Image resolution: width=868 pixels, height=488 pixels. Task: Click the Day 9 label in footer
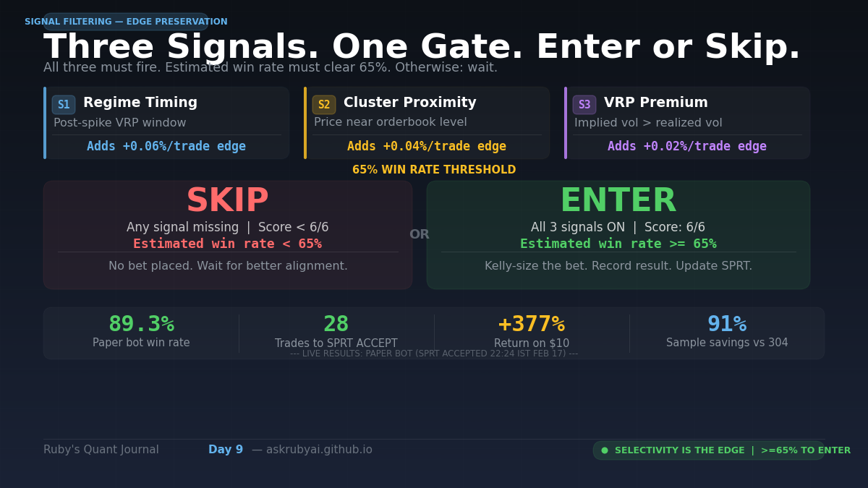226,450
